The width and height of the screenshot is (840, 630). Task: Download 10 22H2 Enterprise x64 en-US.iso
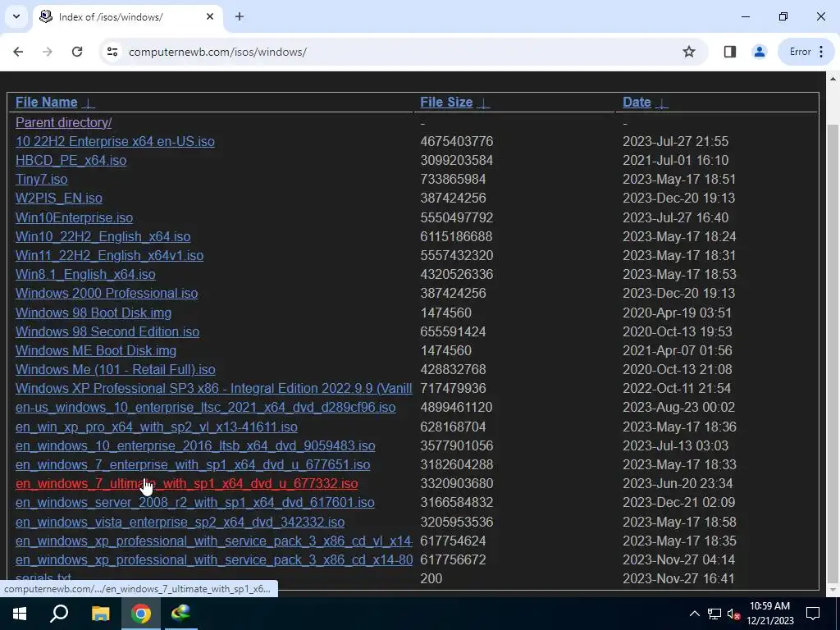pyautogui.click(x=115, y=141)
